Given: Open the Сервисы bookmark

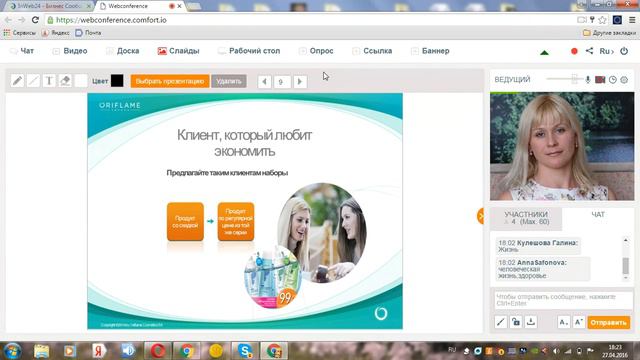Looking at the screenshot, I should coord(20,33).
